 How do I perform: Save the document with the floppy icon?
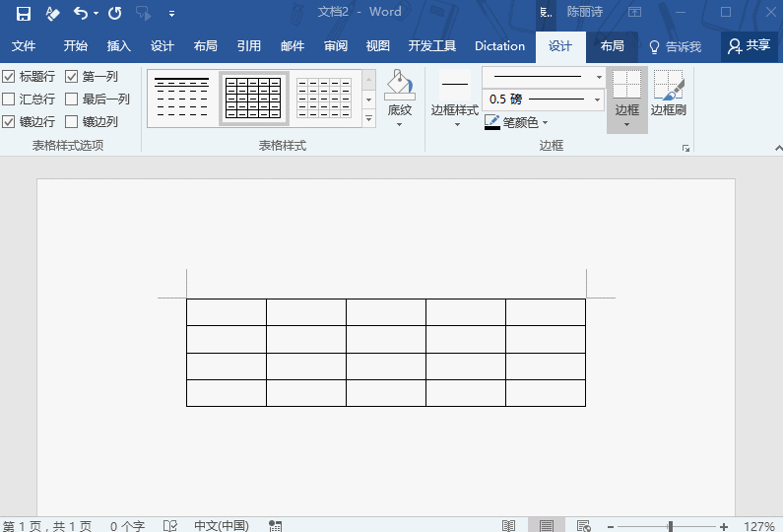23,14
